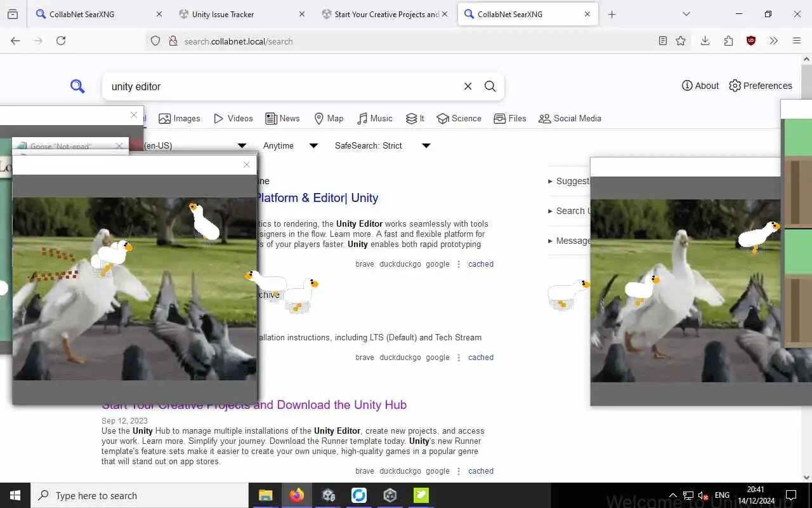This screenshot has width=812, height=508.
Task: Submit search with magnifier button
Action: (490, 86)
